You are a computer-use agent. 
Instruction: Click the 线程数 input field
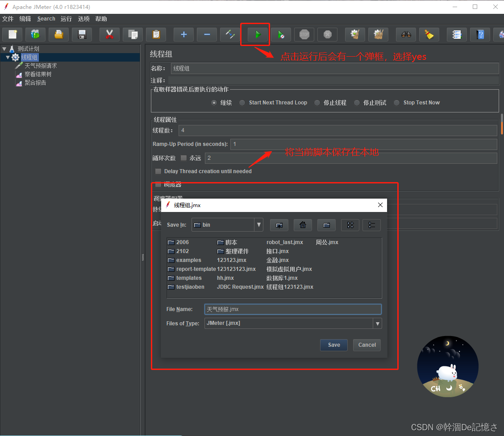tap(338, 130)
